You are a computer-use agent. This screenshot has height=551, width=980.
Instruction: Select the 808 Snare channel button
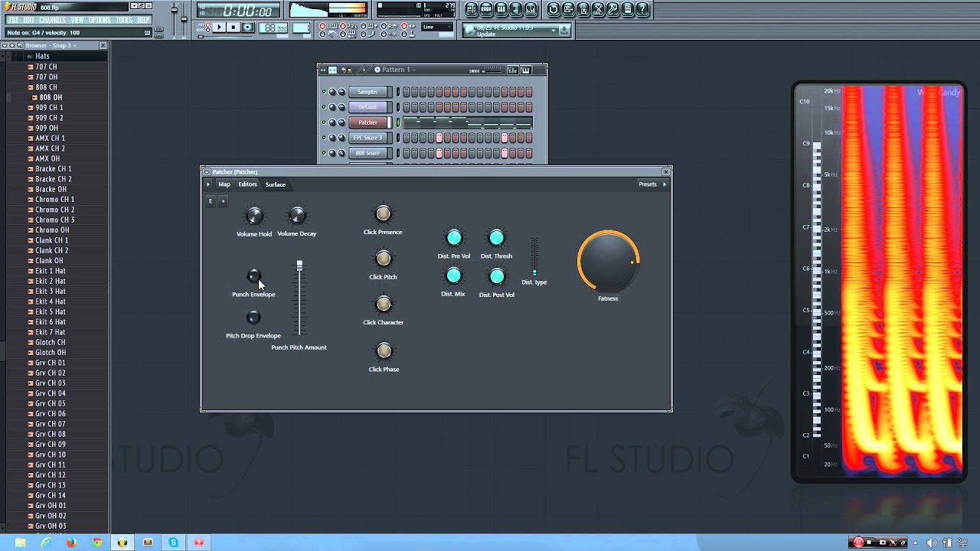click(x=368, y=153)
